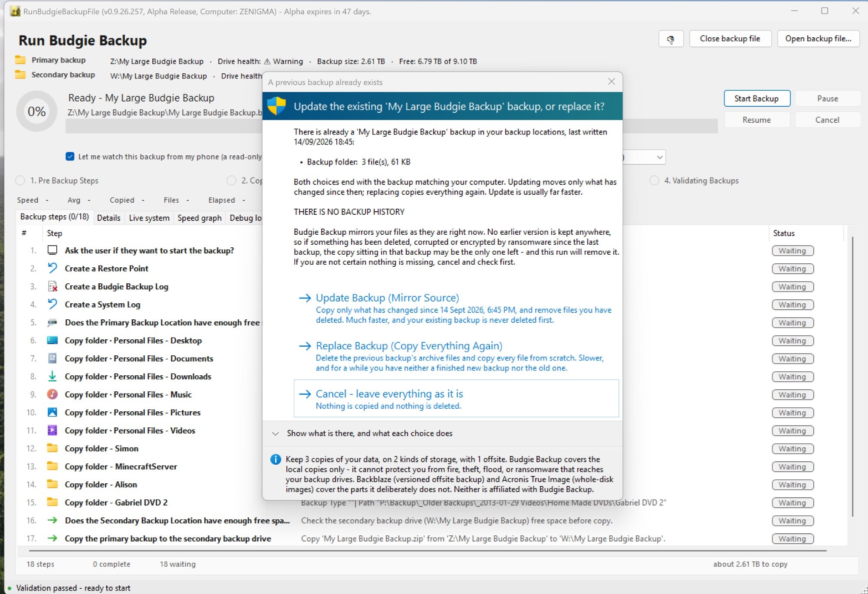The width and height of the screenshot is (868, 594).
Task: Click the folder icon for Copy folder - MinecraftServer
Action: pos(53,466)
